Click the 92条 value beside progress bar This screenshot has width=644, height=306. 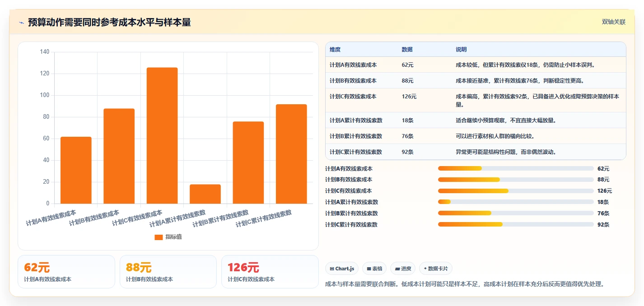coord(603,224)
